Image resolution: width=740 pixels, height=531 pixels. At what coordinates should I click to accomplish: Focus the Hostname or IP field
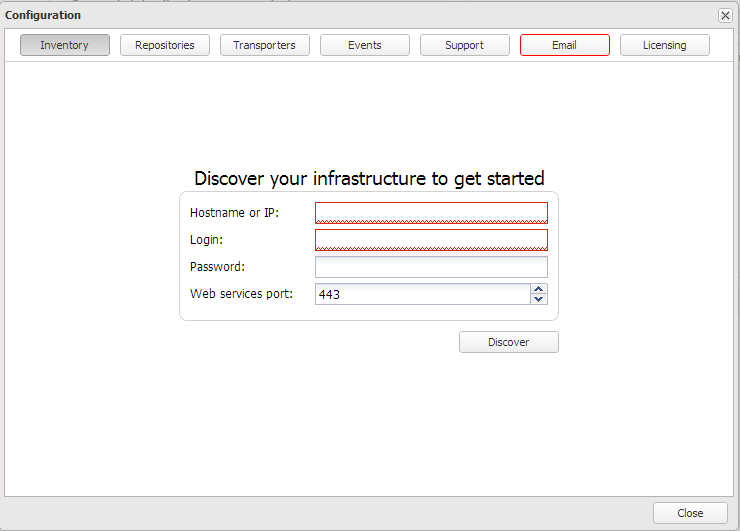click(431, 213)
